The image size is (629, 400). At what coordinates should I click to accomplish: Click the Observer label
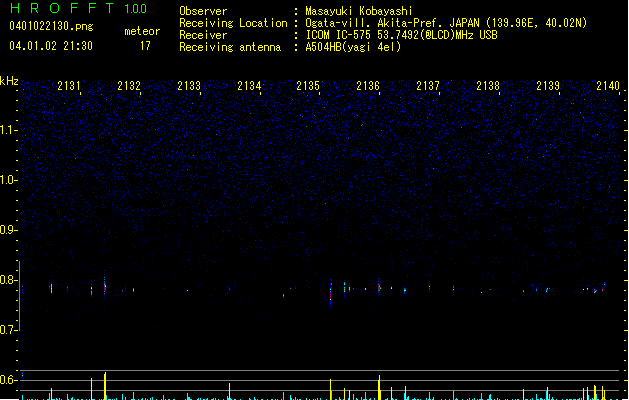(x=203, y=11)
